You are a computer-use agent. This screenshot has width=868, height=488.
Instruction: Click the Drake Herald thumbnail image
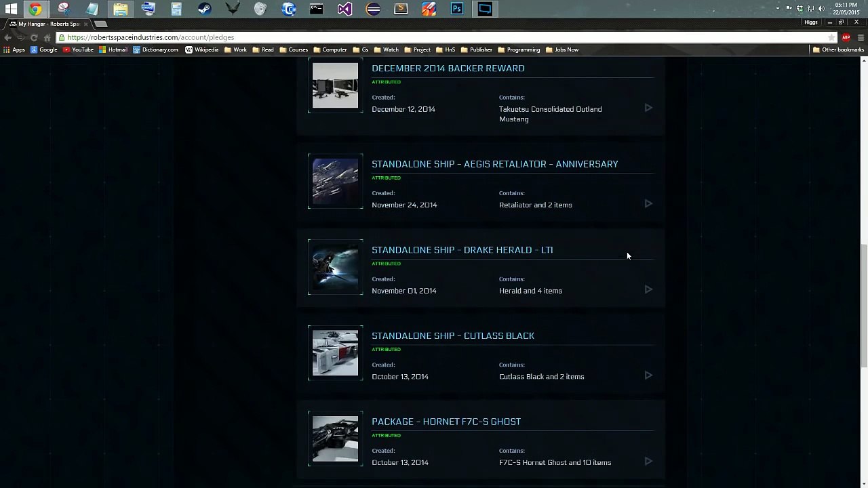pyautogui.click(x=335, y=267)
